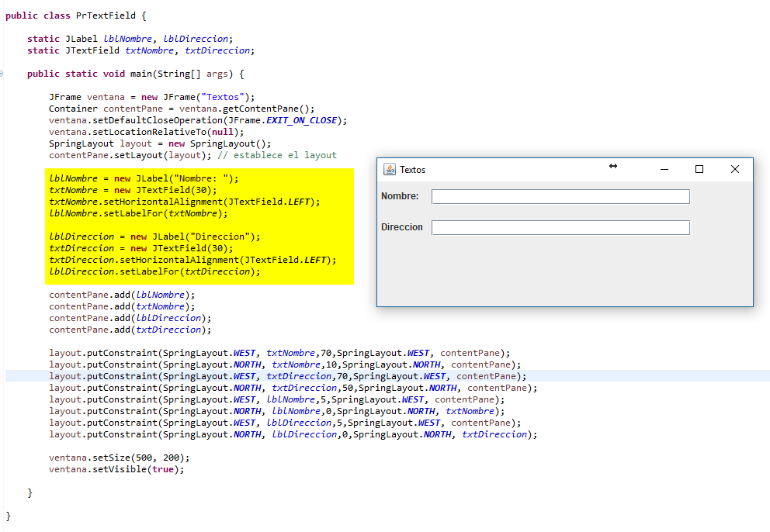The image size is (770, 532).
Task: Close the Textos window
Action: tap(735, 169)
